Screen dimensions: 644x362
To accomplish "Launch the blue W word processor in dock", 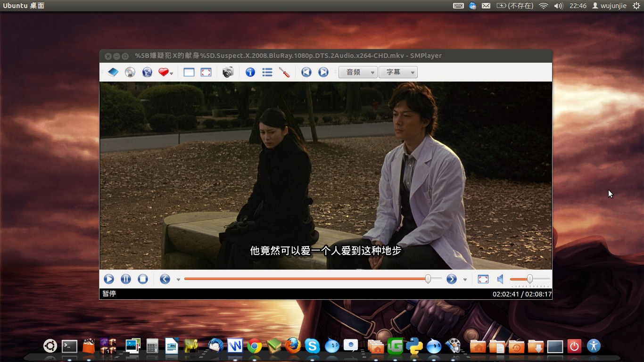I will [x=235, y=346].
